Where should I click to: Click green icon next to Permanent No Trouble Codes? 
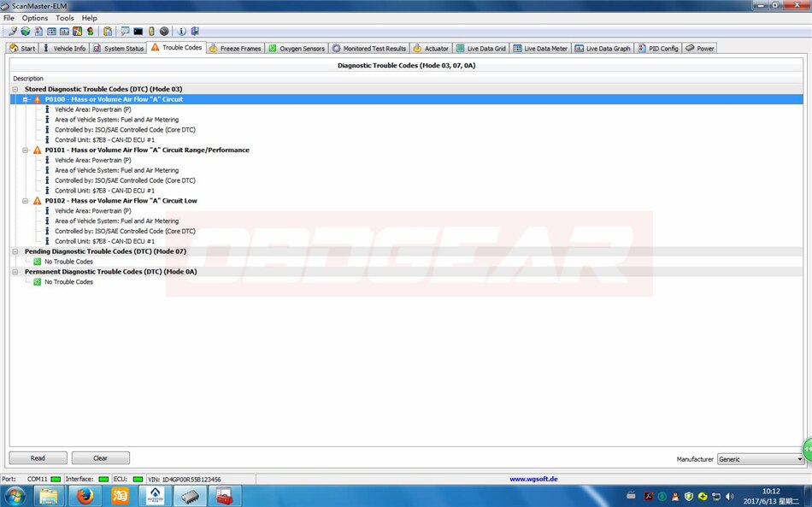(38, 282)
